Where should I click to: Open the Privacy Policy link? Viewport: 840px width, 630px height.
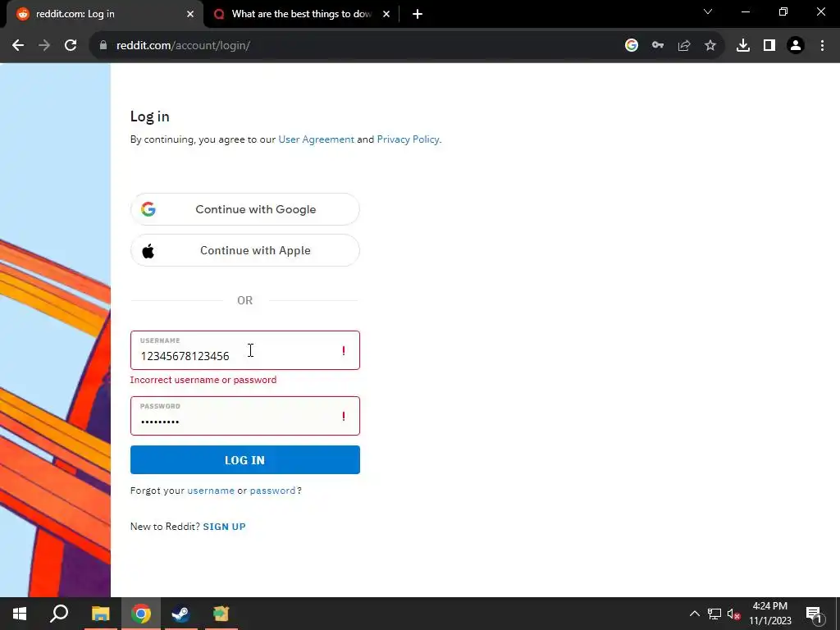(x=409, y=139)
